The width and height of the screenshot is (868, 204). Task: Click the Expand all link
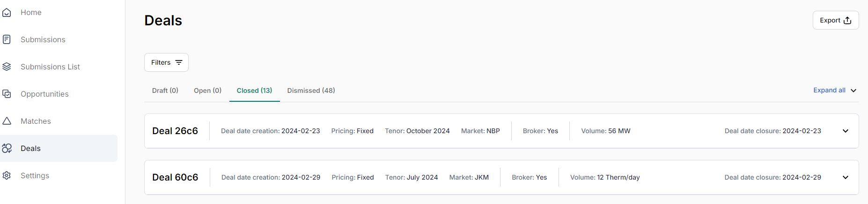tap(829, 90)
